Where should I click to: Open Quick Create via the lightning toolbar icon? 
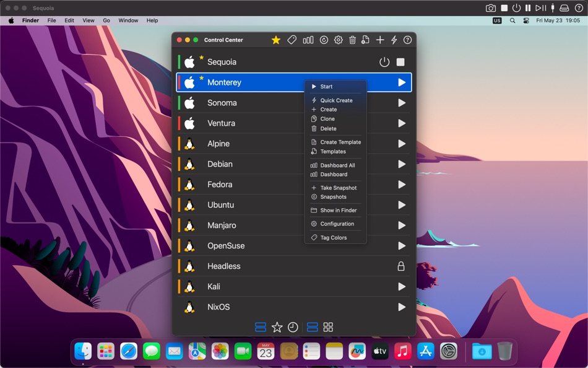pyautogui.click(x=394, y=40)
